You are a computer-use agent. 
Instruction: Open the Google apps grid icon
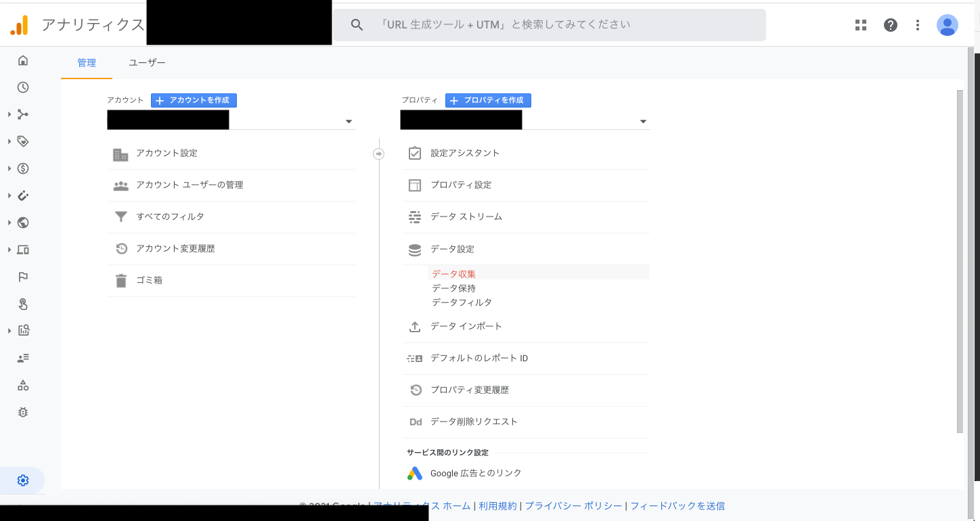[861, 25]
